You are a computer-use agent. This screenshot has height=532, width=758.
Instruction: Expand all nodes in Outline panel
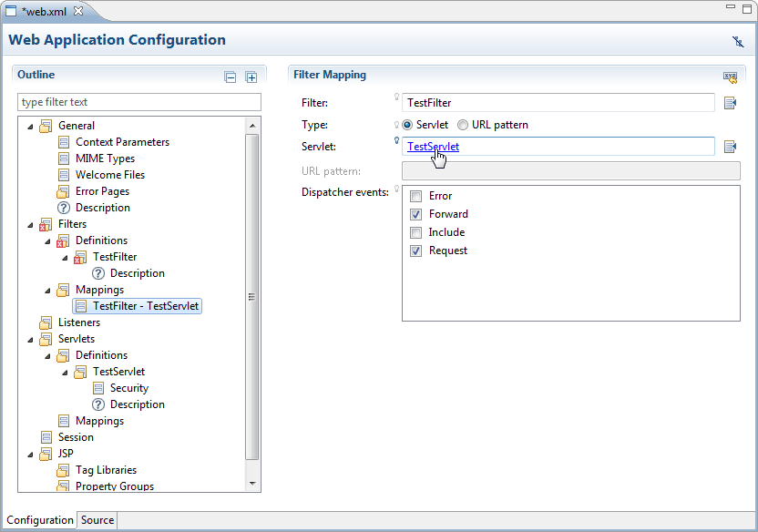(251, 77)
